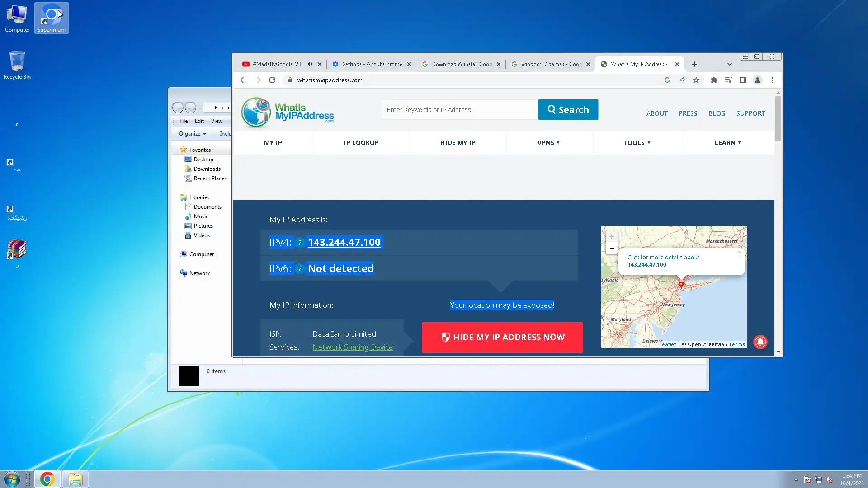
Task: Mute the #MadeByGoogle tab audio
Action: coord(310,64)
